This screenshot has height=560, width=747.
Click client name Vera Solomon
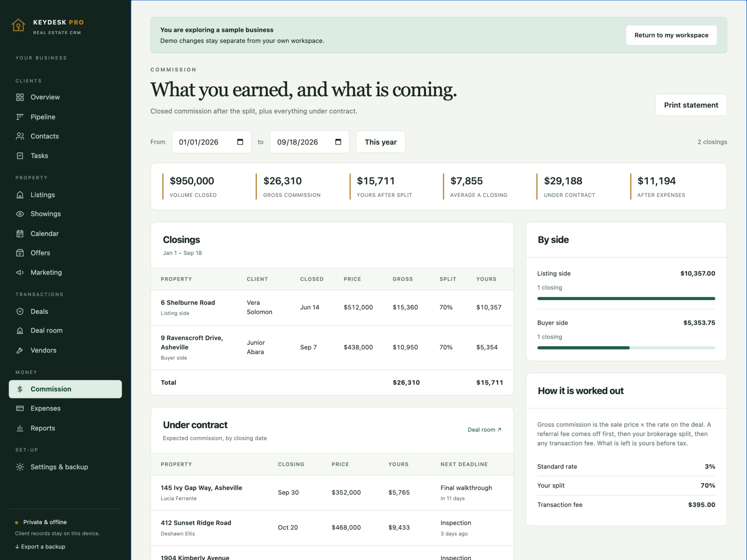260,307
